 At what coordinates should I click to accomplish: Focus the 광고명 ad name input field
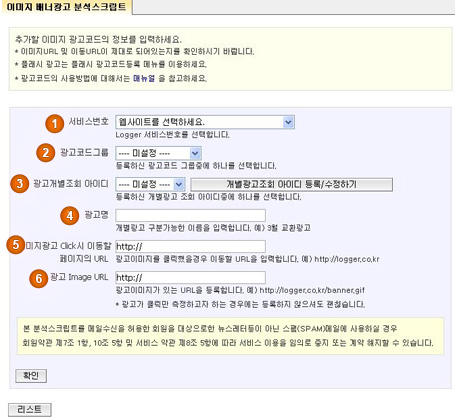click(190, 215)
